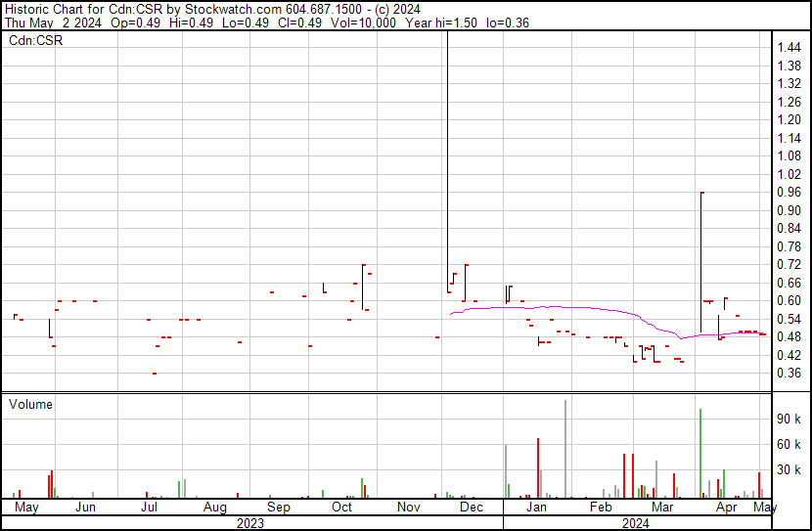Click the 'Sep' month label
Viewport: 812px width, 531px height.
pos(279,508)
